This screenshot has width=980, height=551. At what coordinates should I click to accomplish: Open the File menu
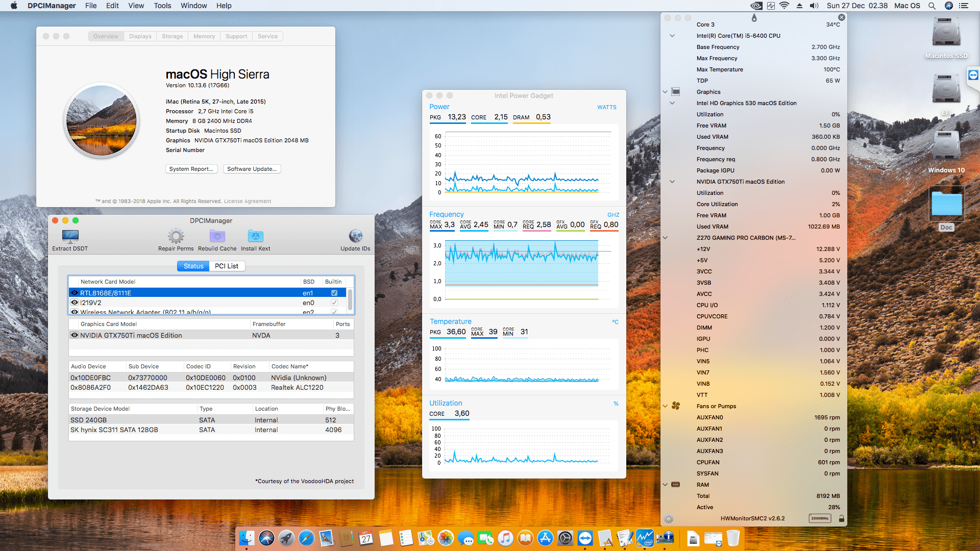click(91, 6)
